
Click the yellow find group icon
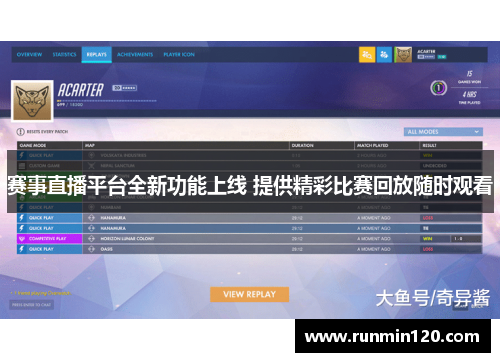(367, 55)
